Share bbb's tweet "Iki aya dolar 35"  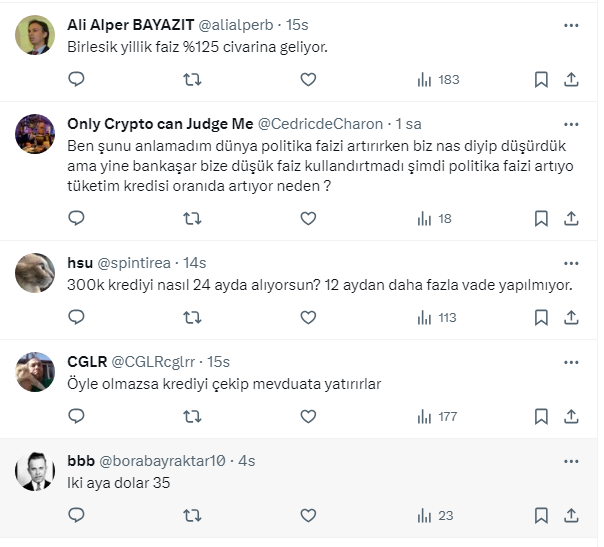point(571,515)
